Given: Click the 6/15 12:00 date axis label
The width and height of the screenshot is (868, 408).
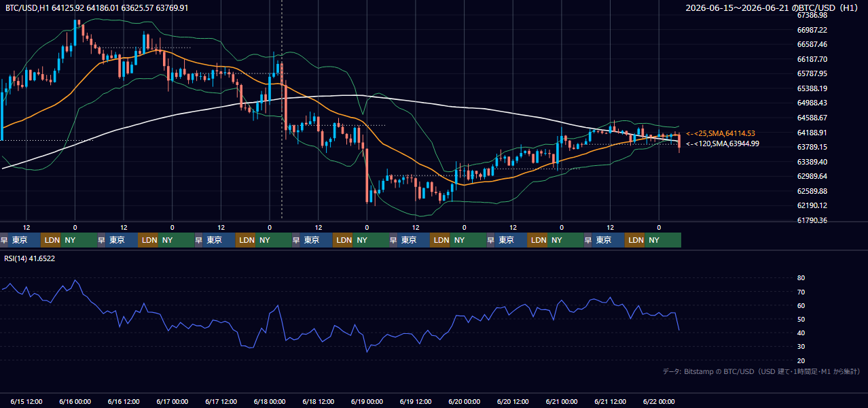Looking at the screenshot, I should tap(27, 401).
